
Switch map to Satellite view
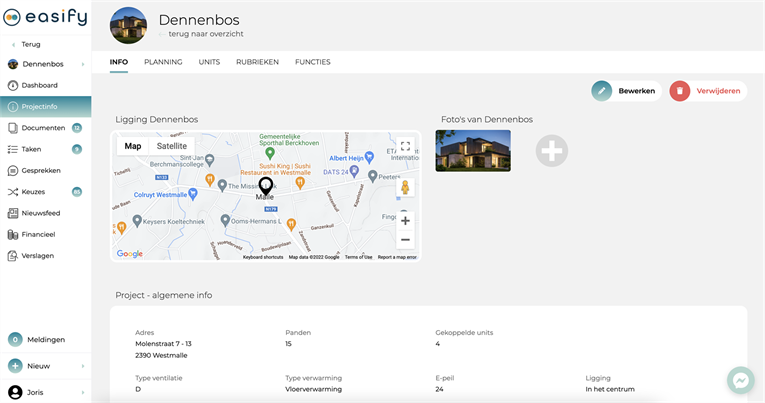click(x=172, y=146)
